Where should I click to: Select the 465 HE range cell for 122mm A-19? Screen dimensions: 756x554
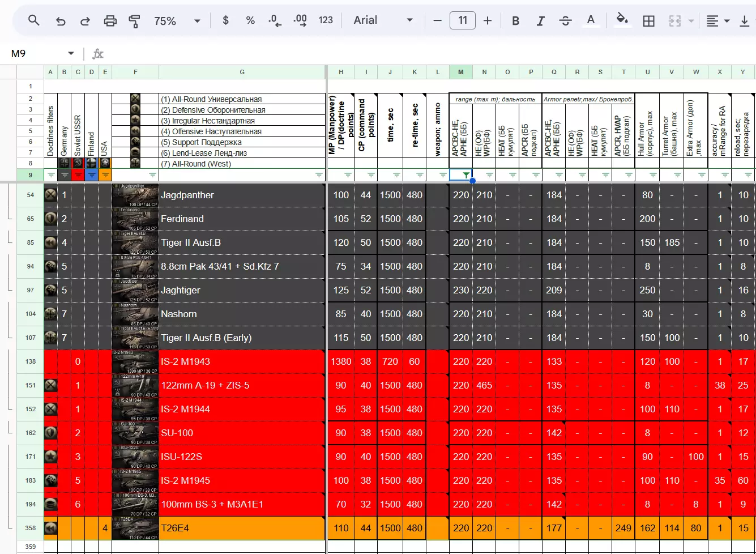(x=484, y=385)
